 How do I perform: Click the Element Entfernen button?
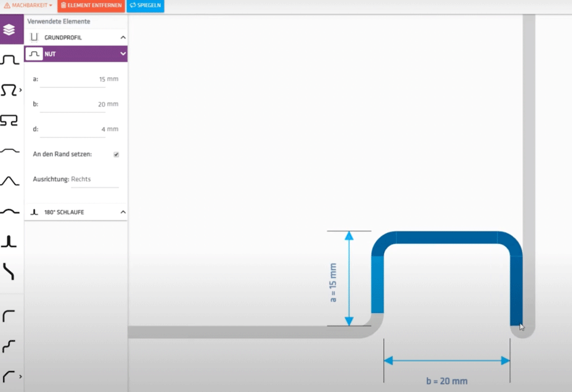(x=91, y=6)
